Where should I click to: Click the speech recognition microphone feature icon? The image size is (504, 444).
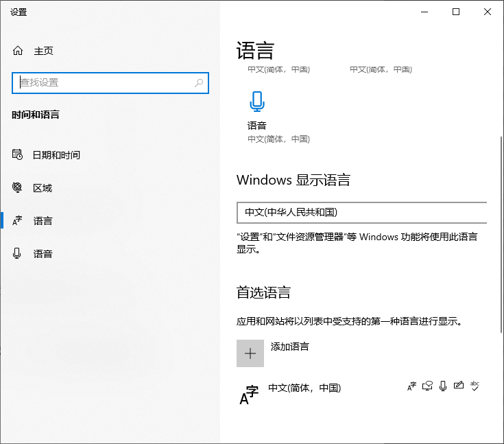[x=443, y=386]
